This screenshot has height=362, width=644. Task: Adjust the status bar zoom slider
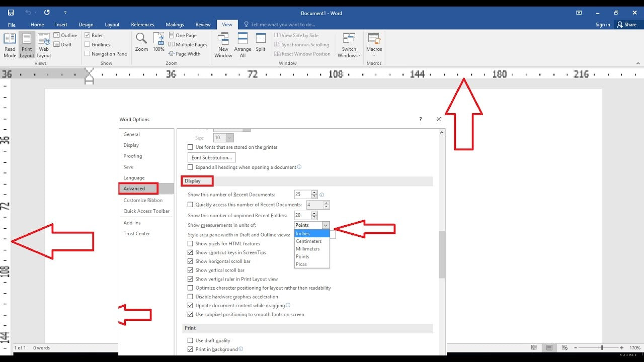coord(602,347)
